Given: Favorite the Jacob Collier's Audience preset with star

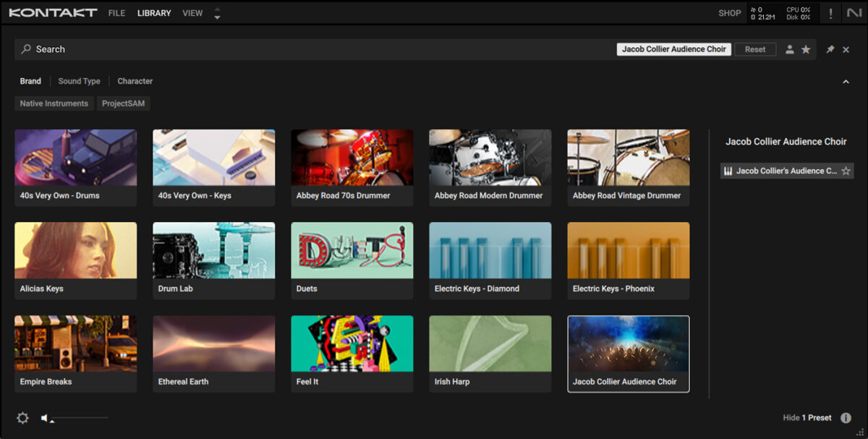Looking at the screenshot, I should pos(846,171).
